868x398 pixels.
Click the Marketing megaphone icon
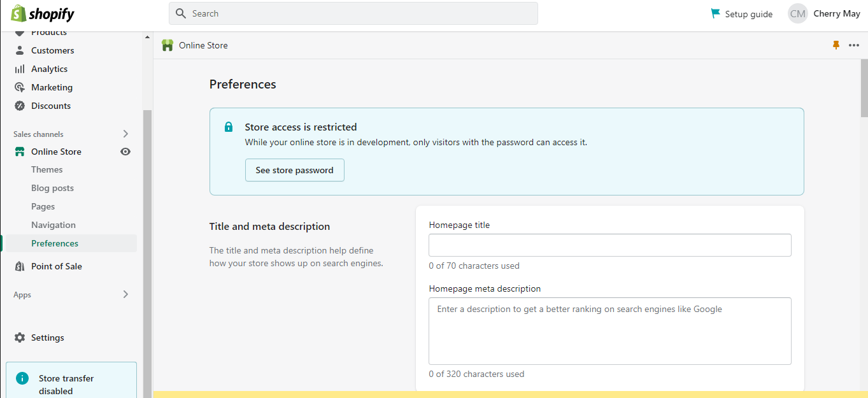tap(18, 87)
